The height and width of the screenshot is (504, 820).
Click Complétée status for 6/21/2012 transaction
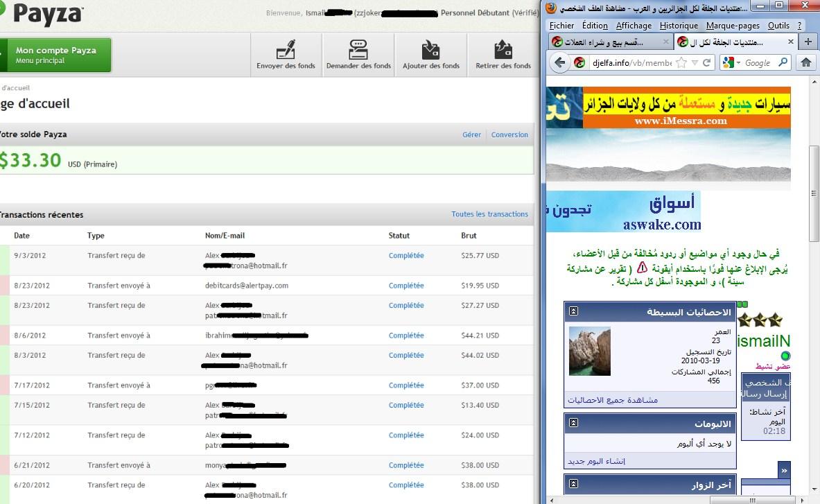405,464
